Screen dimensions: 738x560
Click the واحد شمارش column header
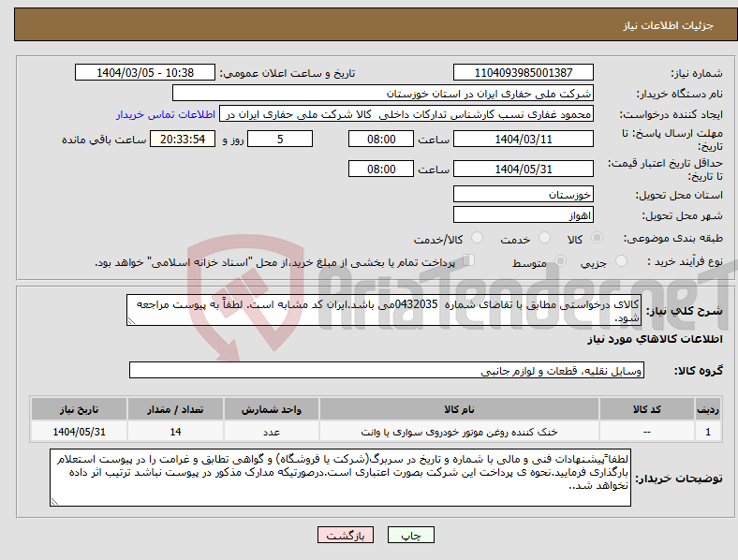coord(272,409)
